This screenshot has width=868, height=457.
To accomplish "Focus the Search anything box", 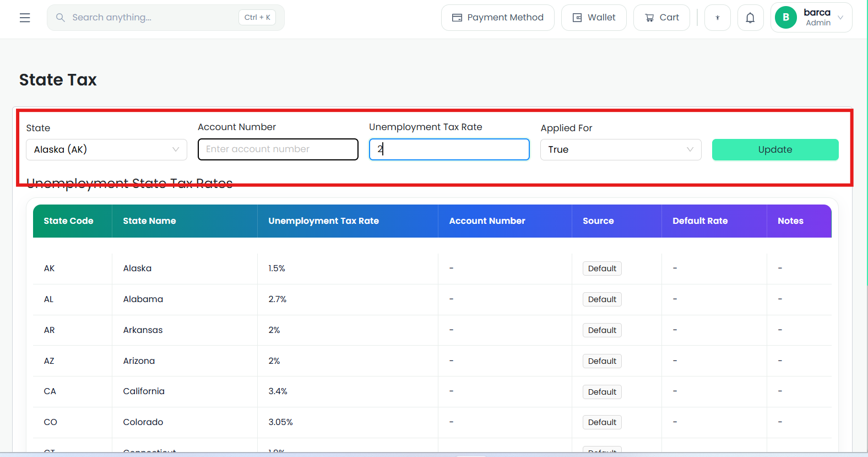I will point(166,18).
